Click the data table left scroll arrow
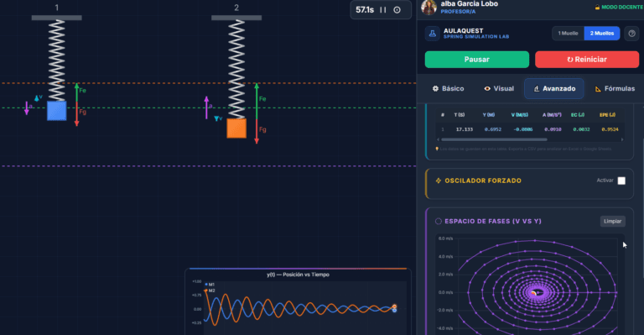The image size is (644, 335). 438,139
